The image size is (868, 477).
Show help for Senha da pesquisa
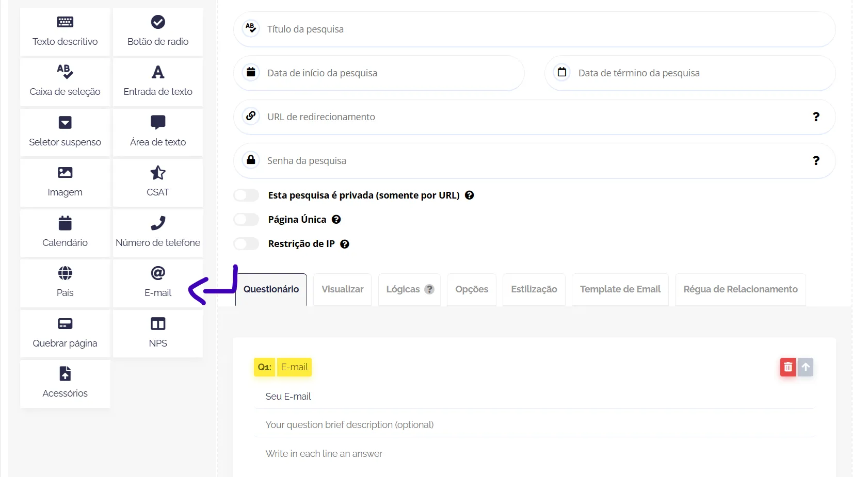[816, 161]
